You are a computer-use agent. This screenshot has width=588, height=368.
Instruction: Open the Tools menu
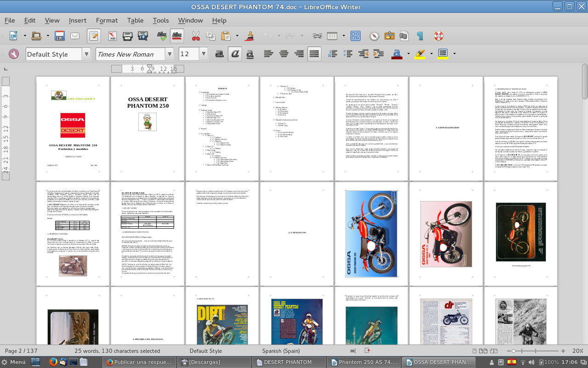point(161,20)
